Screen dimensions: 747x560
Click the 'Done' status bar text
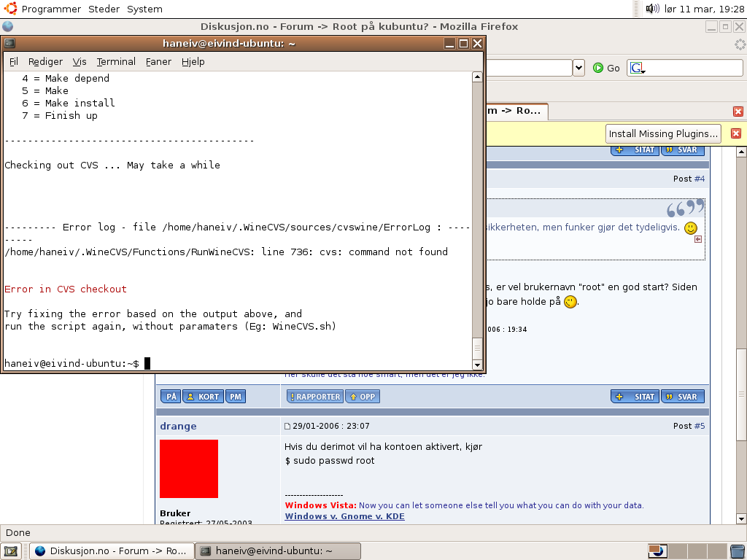click(18, 532)
